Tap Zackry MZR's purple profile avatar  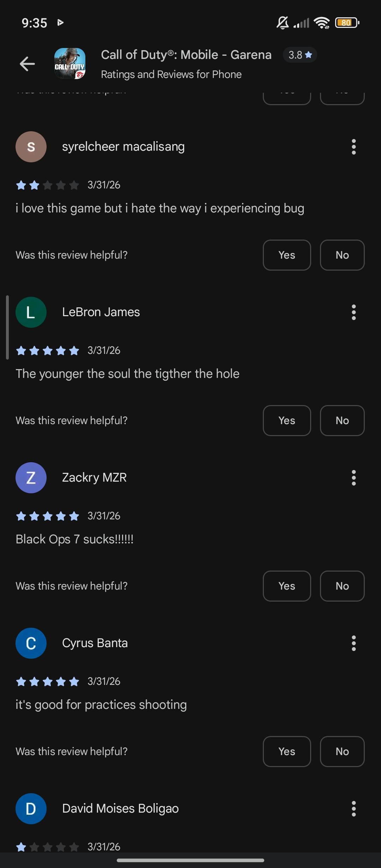[31, 478]
